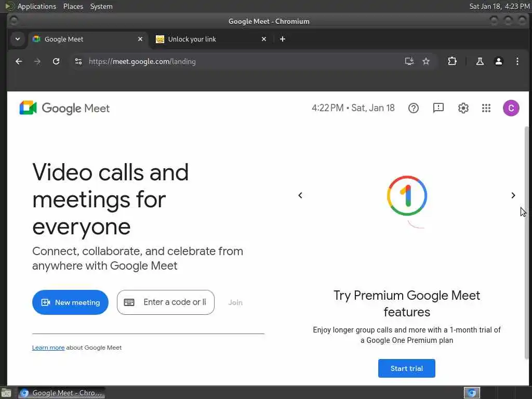The height and width of the screenshot is (399, 532).
Task: Open Google Meet settings gear
Action: (463, 108)
